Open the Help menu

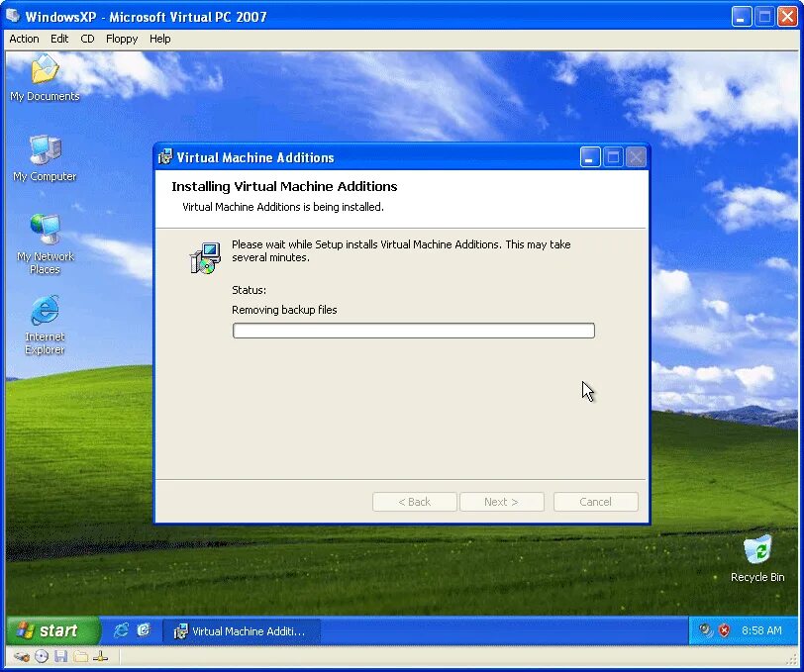(x=160, y=39)
